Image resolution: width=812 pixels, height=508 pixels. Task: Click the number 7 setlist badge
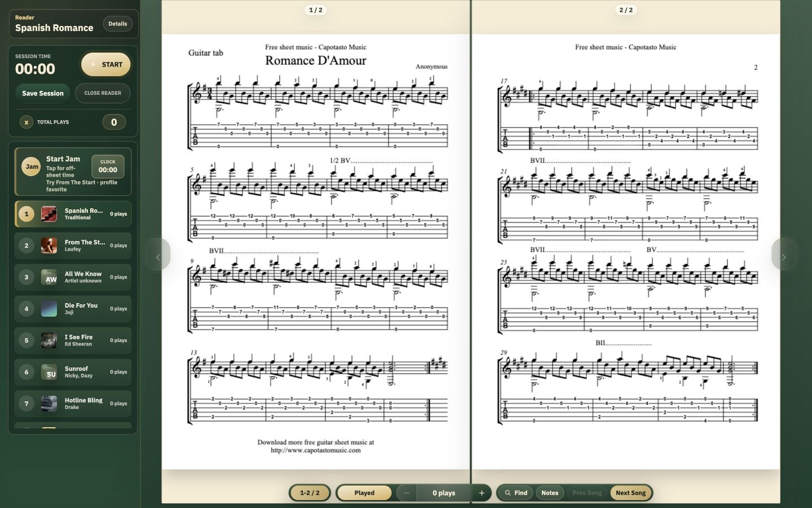pos(26,404)
